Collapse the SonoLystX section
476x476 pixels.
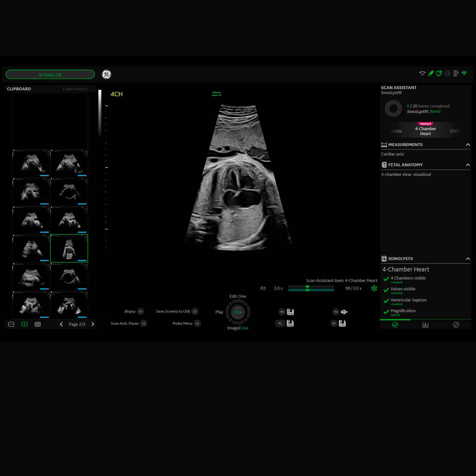point(468,259)
